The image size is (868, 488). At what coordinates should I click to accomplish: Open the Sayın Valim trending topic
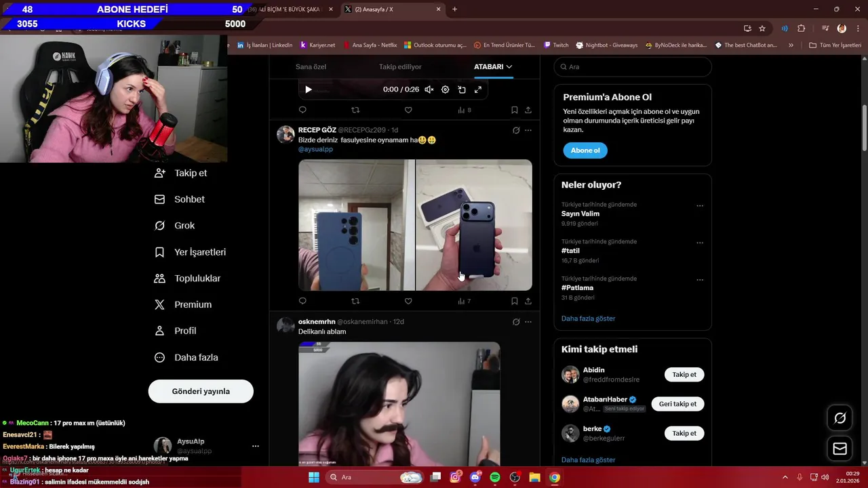(x=580, y=213)
